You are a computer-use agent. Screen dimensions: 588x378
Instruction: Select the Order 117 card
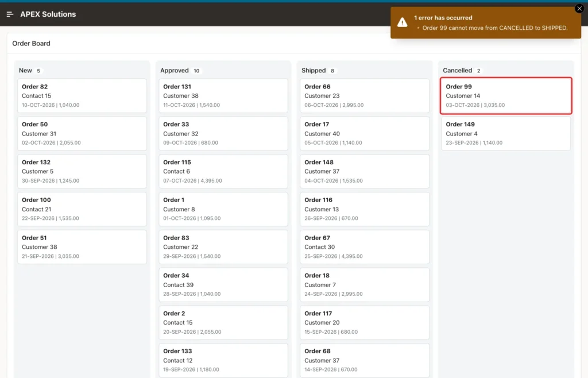pos(365,322)
